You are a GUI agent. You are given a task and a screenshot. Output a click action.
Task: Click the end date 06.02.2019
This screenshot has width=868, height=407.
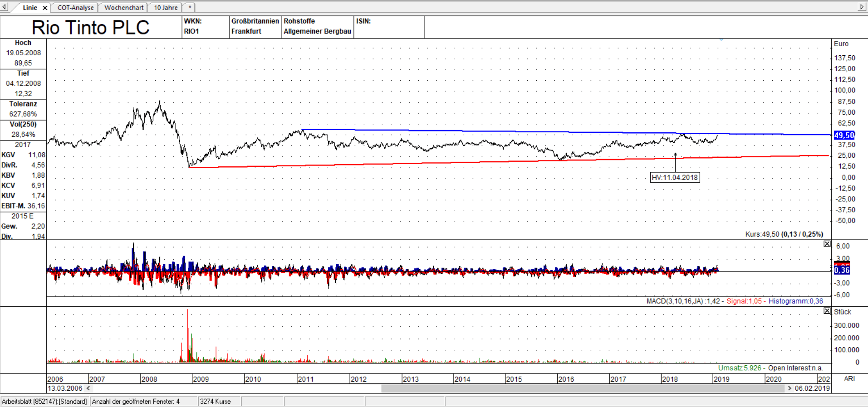click(x=812, y=388)
